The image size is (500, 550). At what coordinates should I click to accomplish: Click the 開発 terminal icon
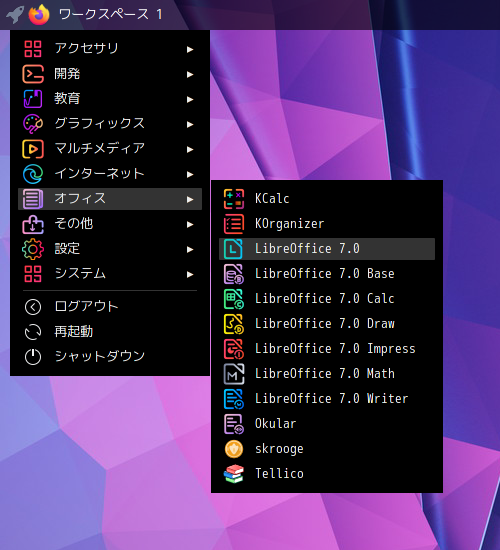tap(33, 74)
